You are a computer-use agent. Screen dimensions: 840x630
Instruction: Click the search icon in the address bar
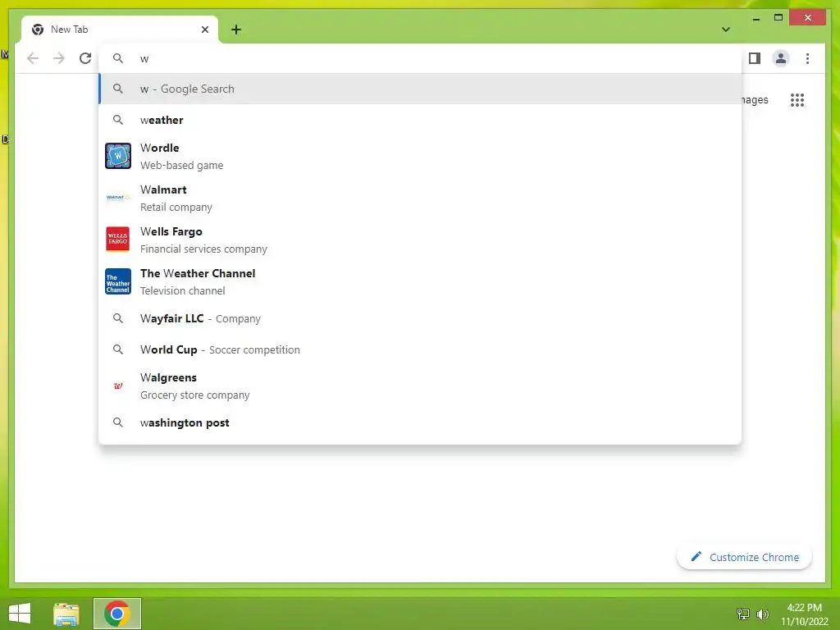pos(118,58)
